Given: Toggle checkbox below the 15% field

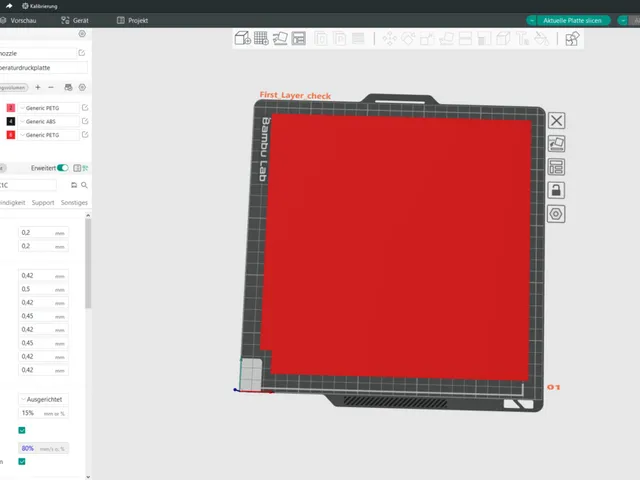Looking at the screenshot, I should click(x=22, y=430).
